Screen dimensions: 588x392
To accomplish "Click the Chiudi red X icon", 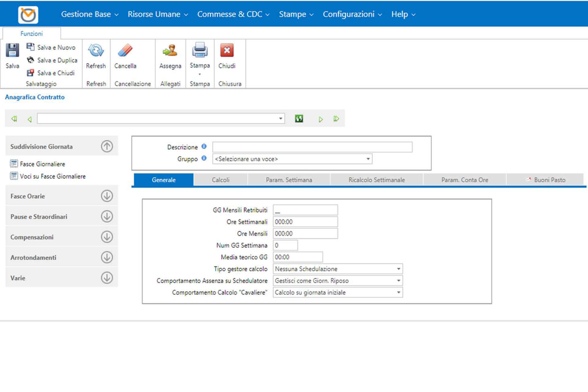I will pos(227,50).
